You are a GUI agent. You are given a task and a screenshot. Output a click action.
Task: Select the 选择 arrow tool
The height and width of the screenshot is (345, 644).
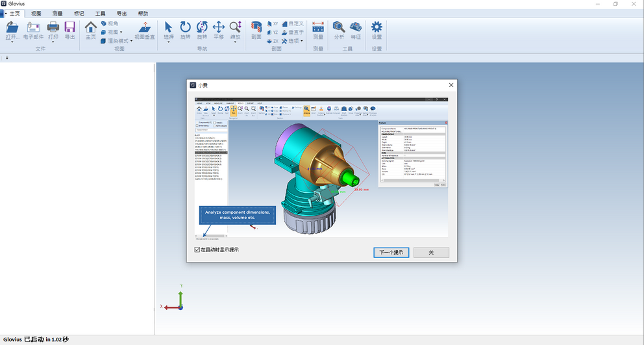pos(168,27)
